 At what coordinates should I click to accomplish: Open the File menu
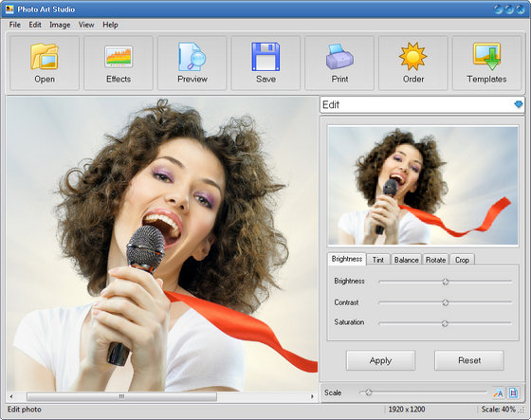click(x=14, y=25)
